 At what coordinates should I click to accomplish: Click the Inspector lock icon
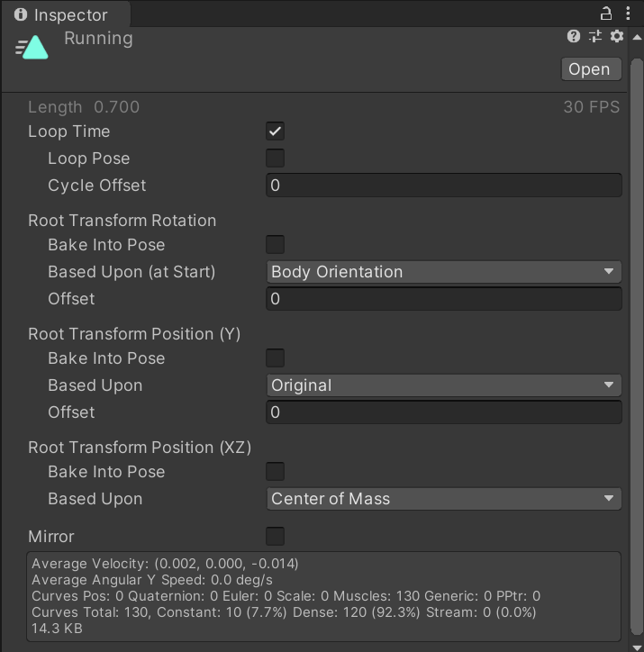pyautogui.click(x=606, y=14)
